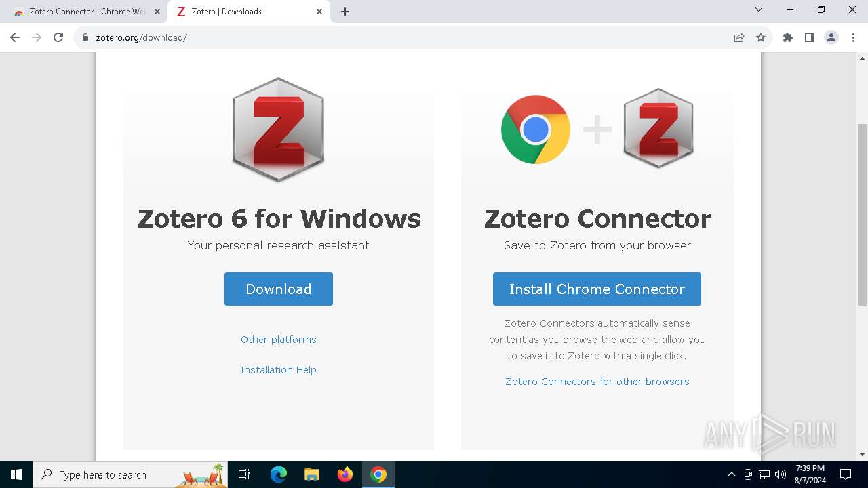Open Task View on the taskbar
Image resolution: width=868 pixels, height=488 pixels.
coord(244,474)
